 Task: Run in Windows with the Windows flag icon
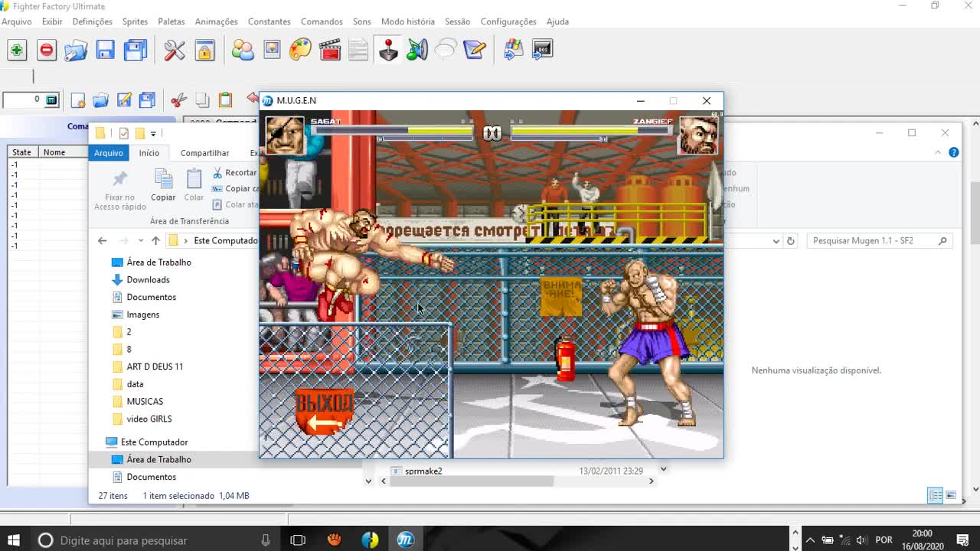click(514, 51)
